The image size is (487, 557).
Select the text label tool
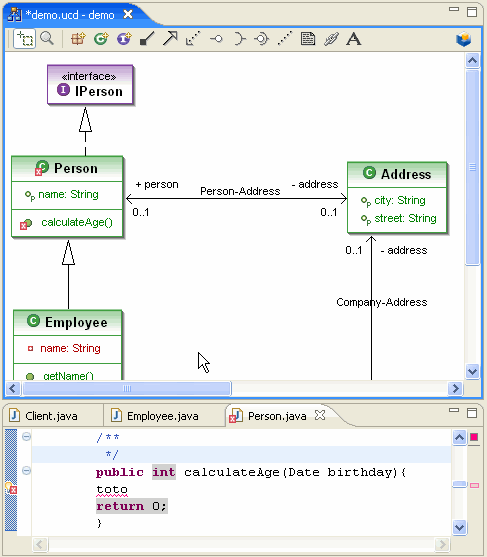353,39
